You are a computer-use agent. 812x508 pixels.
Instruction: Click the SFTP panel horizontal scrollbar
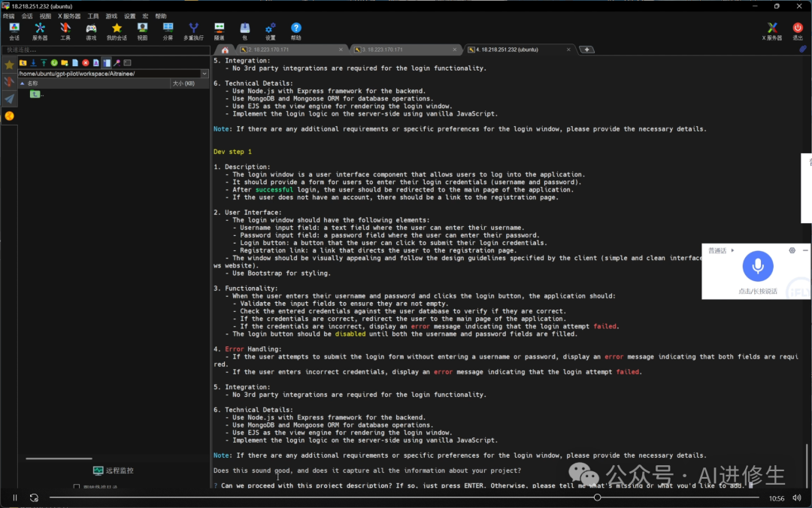(x=59, y=458)
